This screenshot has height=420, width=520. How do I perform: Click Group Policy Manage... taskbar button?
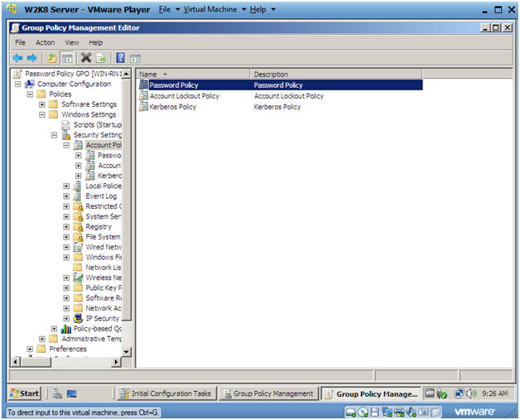[x=371, y=393]
